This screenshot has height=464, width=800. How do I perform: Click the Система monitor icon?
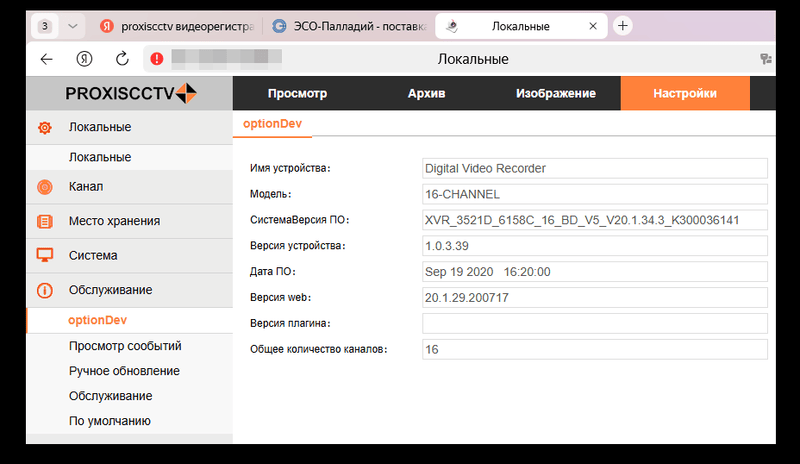(x=45, y=255)
